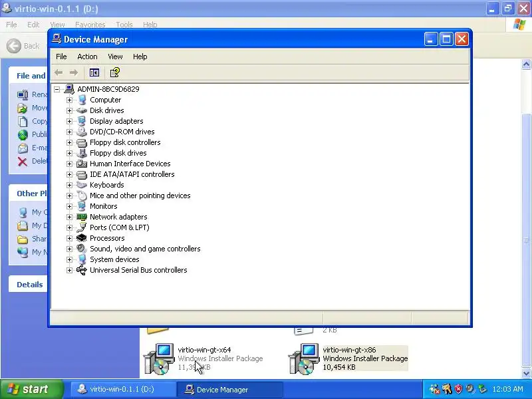
Task: Open the Action menu
Action: click(87, 57)
